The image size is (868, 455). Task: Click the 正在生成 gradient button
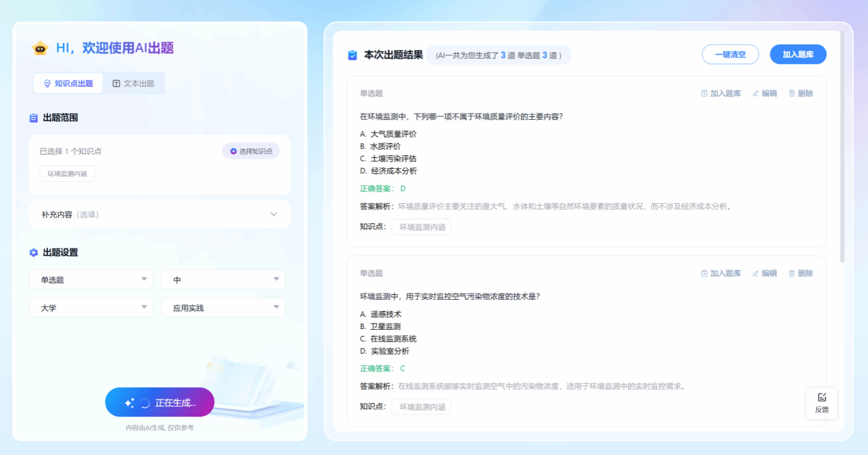pyautogui.click(x=159, y=403)
